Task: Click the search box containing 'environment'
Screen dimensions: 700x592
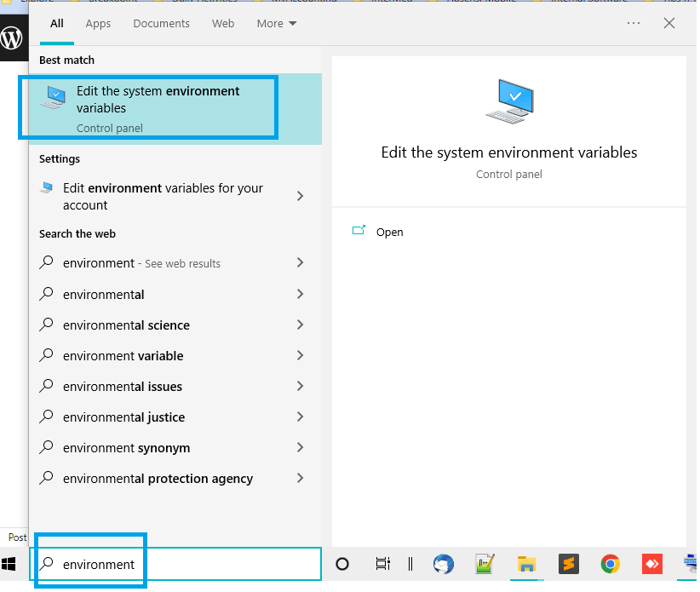Action: pyautogui.click(x=179, y=564)
